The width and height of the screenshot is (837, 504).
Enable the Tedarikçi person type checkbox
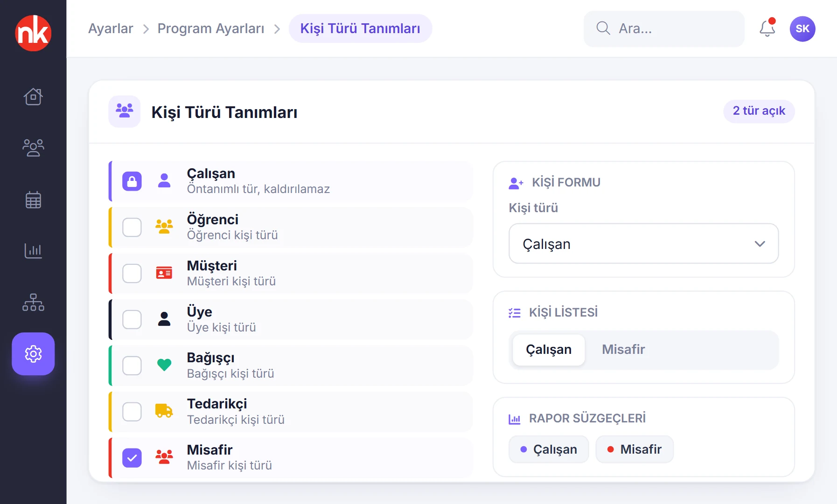132,412
